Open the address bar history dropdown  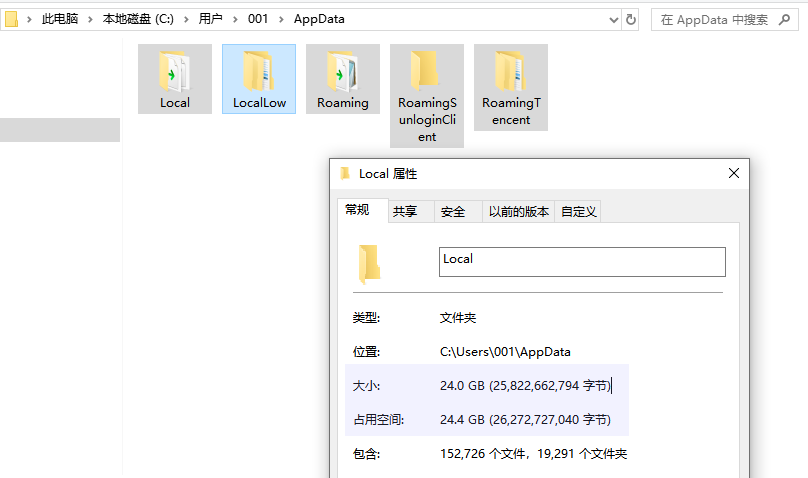(x=613, y=20)
